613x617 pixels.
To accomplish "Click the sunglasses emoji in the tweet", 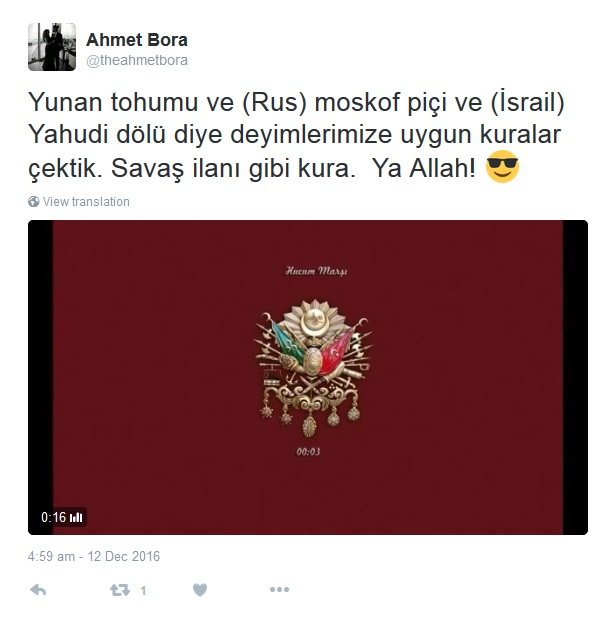I will point(502,166).
